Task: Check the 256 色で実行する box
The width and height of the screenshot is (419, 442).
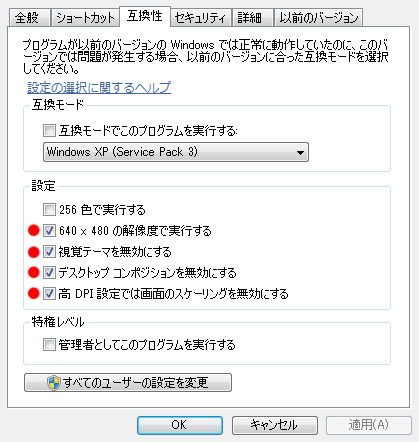Action: [49, 210]
